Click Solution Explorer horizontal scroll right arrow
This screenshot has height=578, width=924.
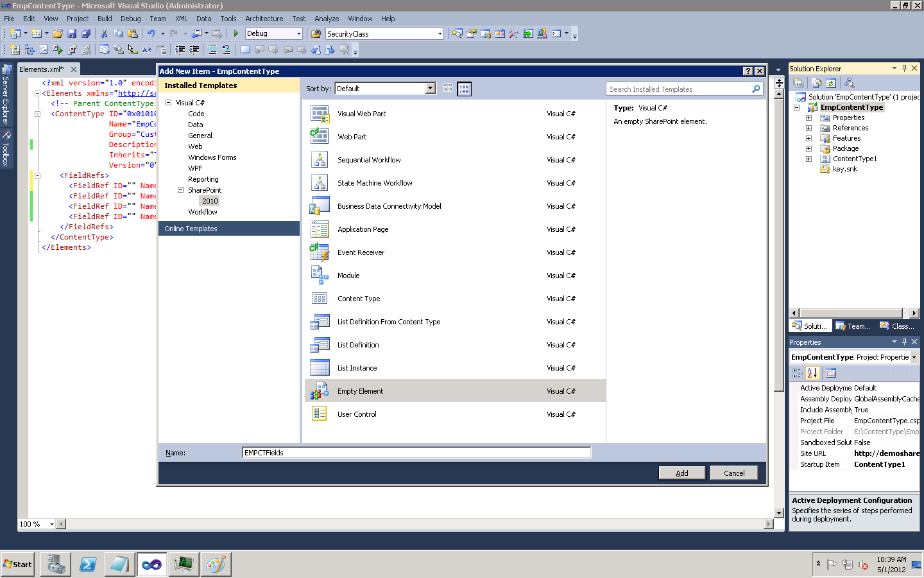pyautogui.click(x=914, y=313)
